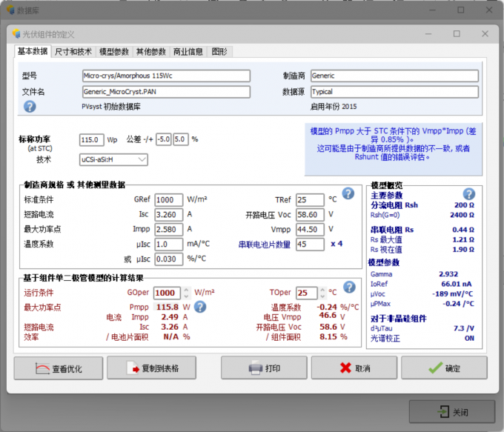Click the µVoc value -189 mV/°C
Viewport: 504px width, 432px height.
point(453,294)
